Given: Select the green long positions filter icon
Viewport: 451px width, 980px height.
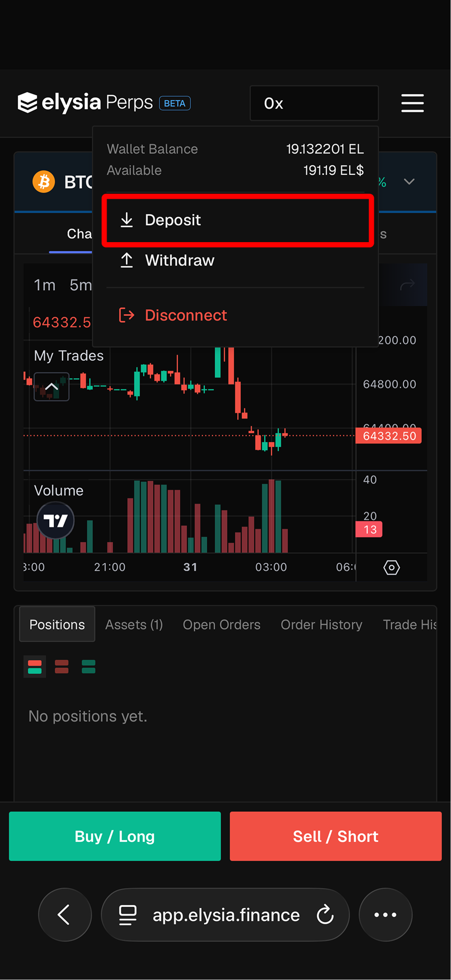Looking at the screenshot, I should [x=89, y=667].
